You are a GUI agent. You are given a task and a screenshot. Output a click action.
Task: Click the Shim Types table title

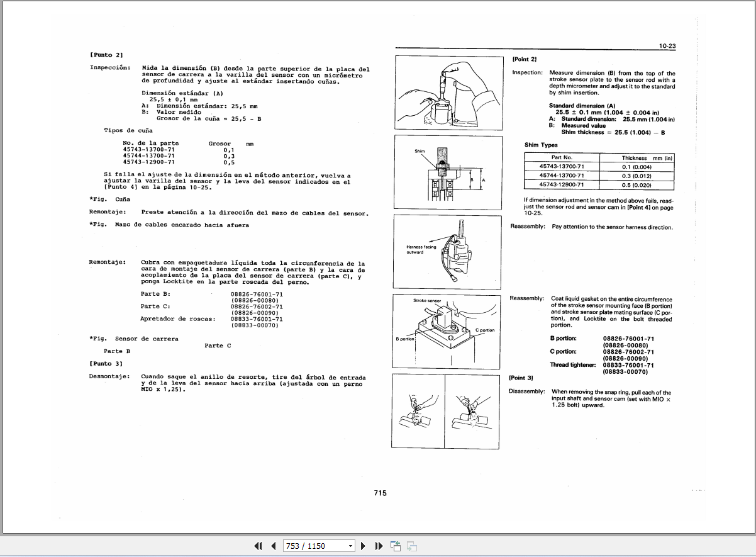click(541, 145)
